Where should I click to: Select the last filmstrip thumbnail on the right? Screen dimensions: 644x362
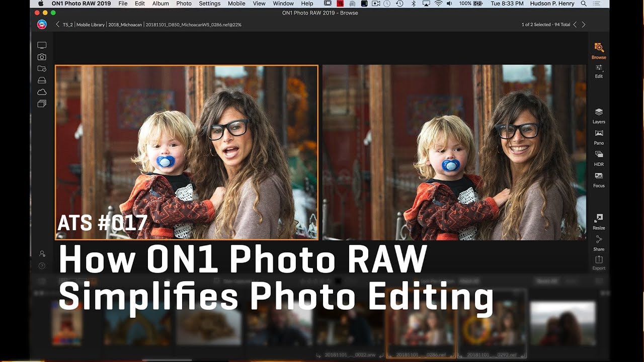click(x=563, y=323)
